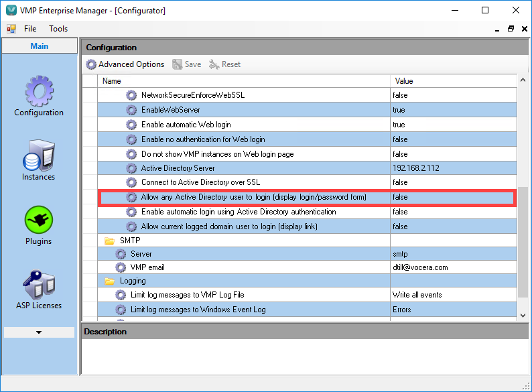The image size is (532, 392).
Task: Sort by the Name column header
Action: [244, 81]
